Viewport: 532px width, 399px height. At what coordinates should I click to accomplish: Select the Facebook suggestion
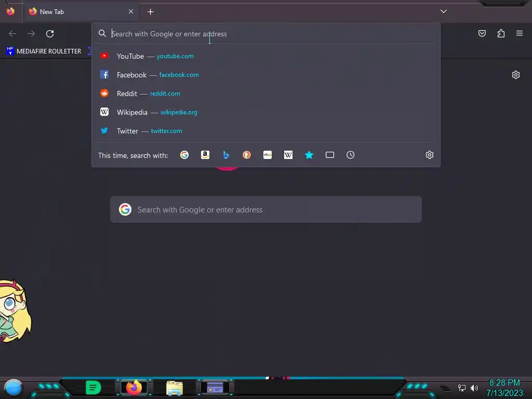coord(266,75)
